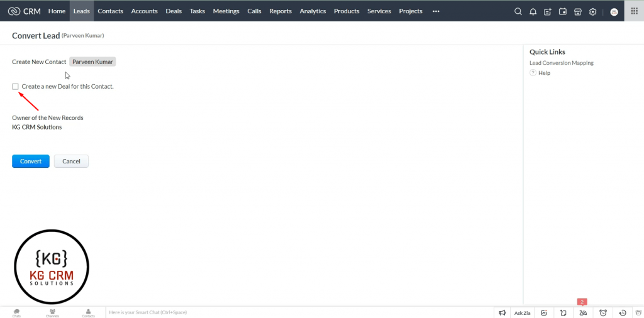Open the alarm clock reminders icon
Viewport: 644px width, 318px height.
point(603,313)
